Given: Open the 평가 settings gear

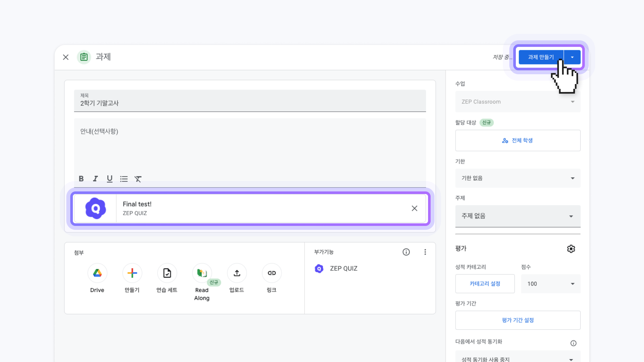Looking at the screenshot, I should point(571,249).
